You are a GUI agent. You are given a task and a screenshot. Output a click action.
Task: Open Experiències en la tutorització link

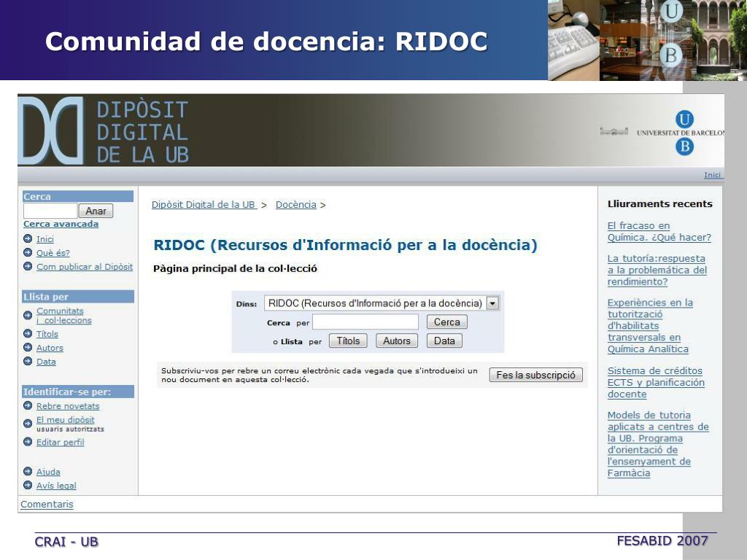coord(650,326)
